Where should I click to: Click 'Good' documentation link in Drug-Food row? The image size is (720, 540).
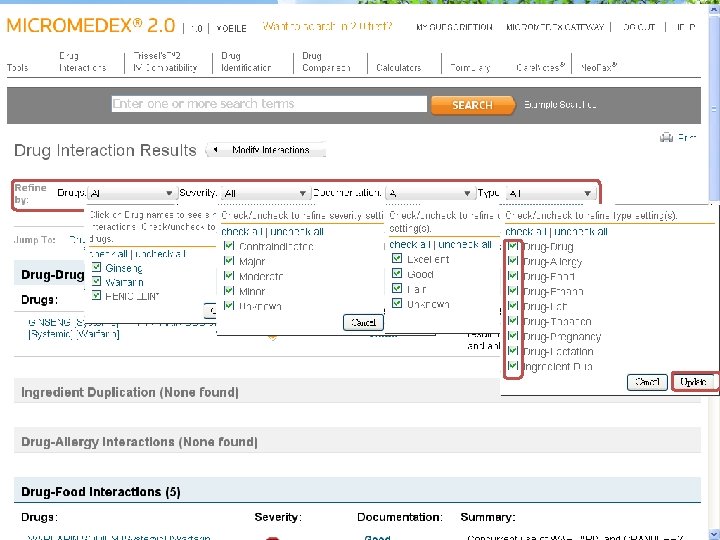[x=377, y=537]
